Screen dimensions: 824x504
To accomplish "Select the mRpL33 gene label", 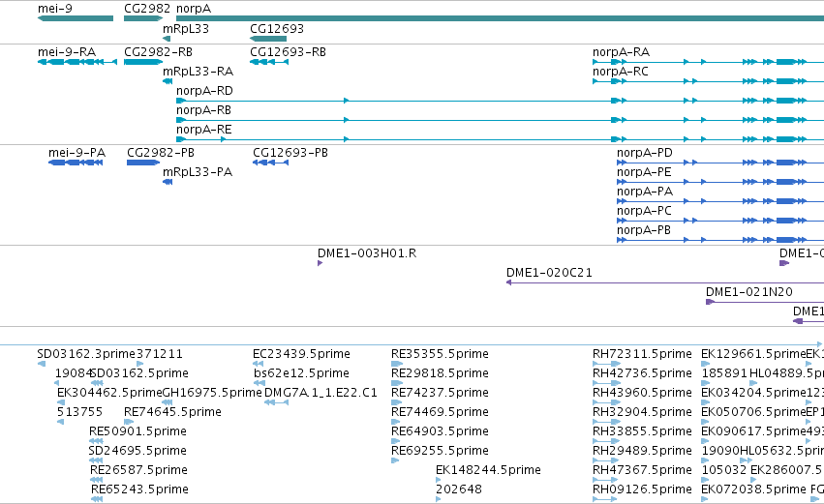I will coord(186,29).
